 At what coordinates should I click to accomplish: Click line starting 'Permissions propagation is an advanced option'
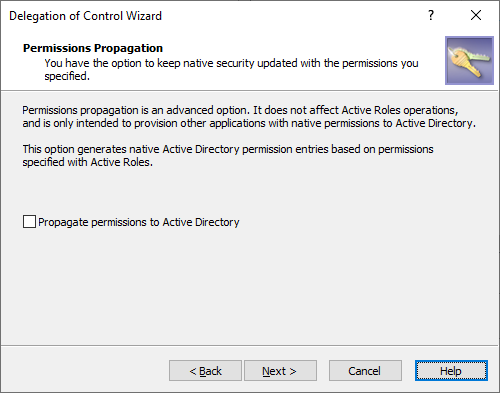240,110
